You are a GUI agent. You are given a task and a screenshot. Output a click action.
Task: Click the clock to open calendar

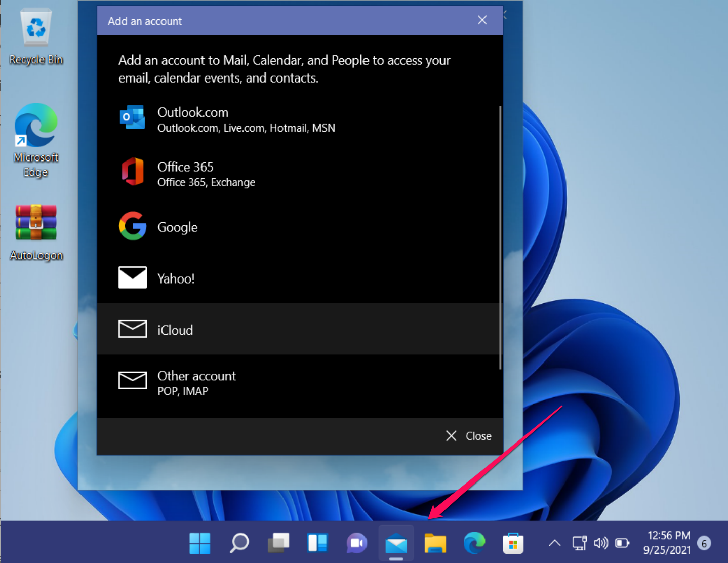tap(668, 543)
